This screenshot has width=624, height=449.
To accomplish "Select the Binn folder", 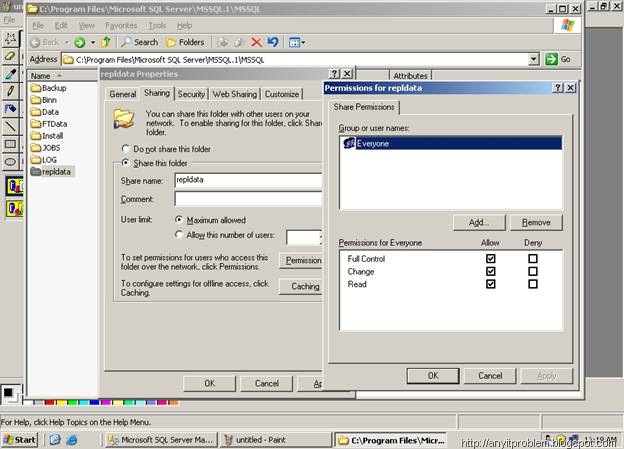I will pyautogui.click(x=44, y=100).
